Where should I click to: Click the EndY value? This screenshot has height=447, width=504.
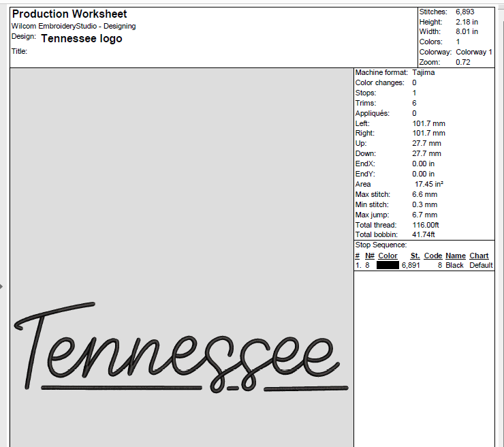pos(424,174)
